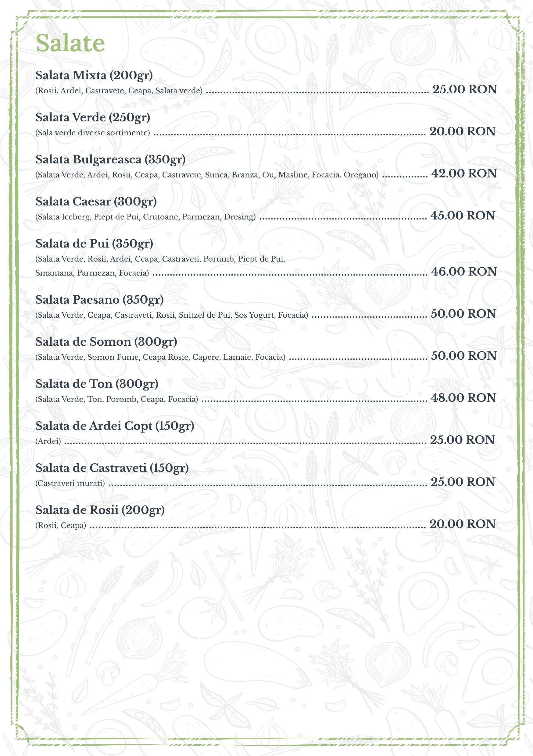
Task: Select the Salata de Rosii (200gr) title
Action: (x=100, y=510)
